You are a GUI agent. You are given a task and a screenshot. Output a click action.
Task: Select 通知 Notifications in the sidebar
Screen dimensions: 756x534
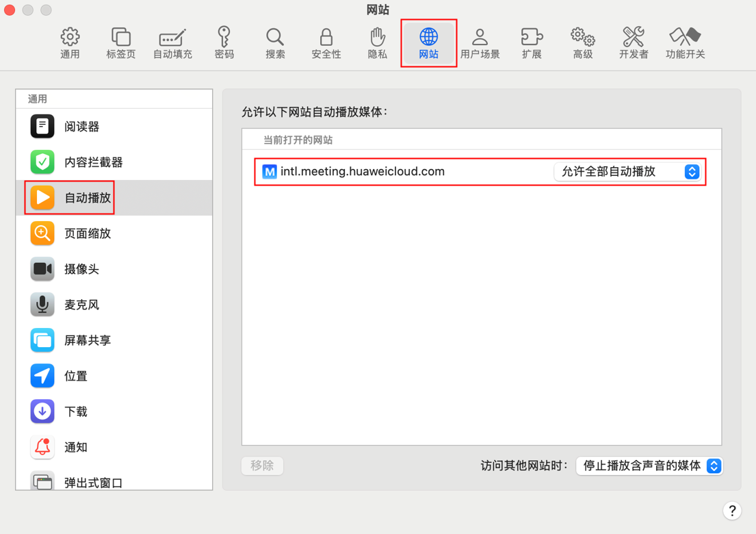pos(114,448)
